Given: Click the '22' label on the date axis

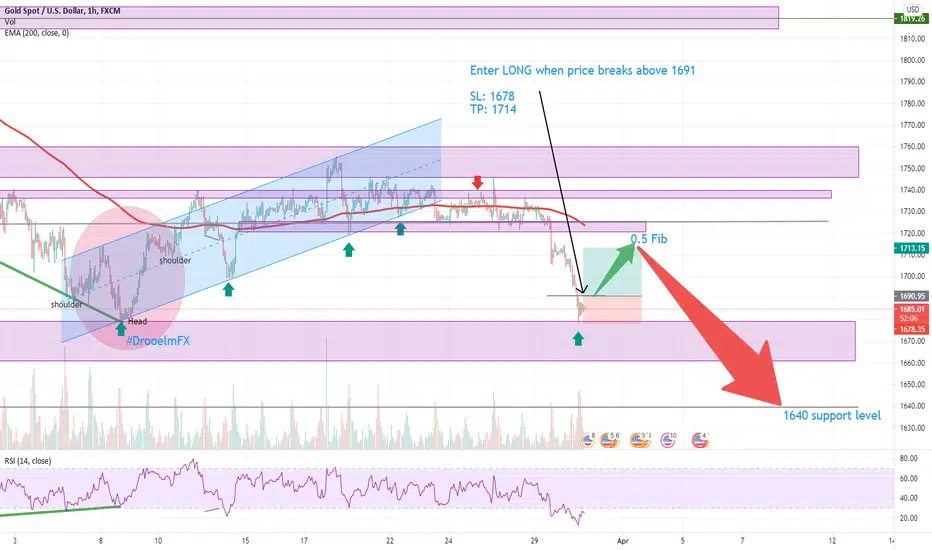Looking at the screenshot, I should (390, 540).
